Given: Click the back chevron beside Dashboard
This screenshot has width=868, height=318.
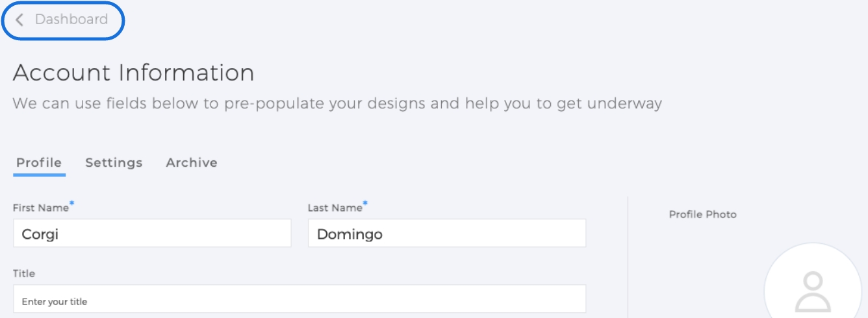Looking at the screenshot, I should tap(19, 19).
